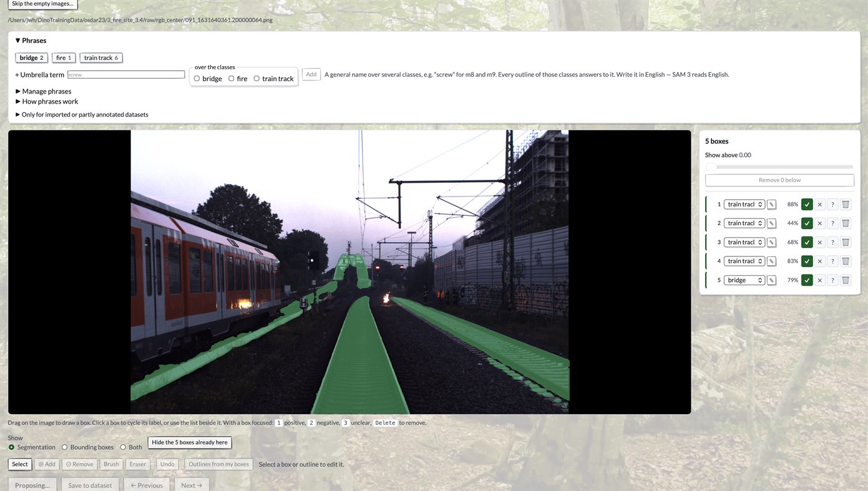The image size is (868, 491).
Task: Mark box 1 (88%) as positive with checkmark
Action: [807, 205]
